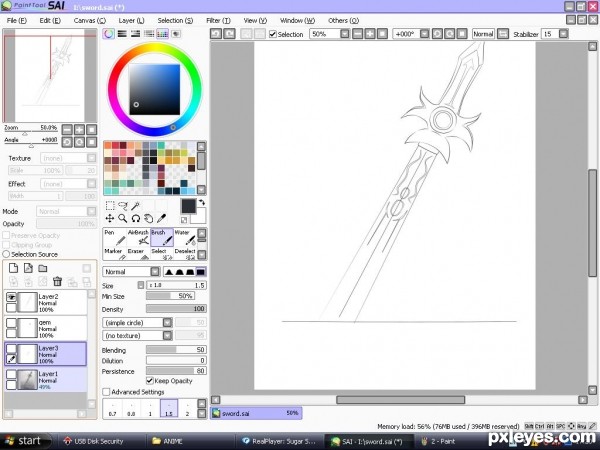Open the Layer menu
This screenshot has width=600, height=450.
coord(131,20)
